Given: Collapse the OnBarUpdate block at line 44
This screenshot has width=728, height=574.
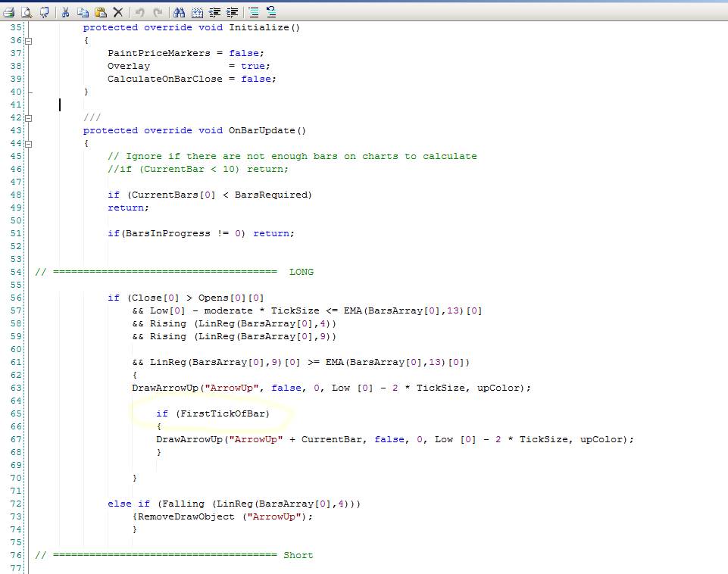Looking at the screenshot, I should 28,144.
